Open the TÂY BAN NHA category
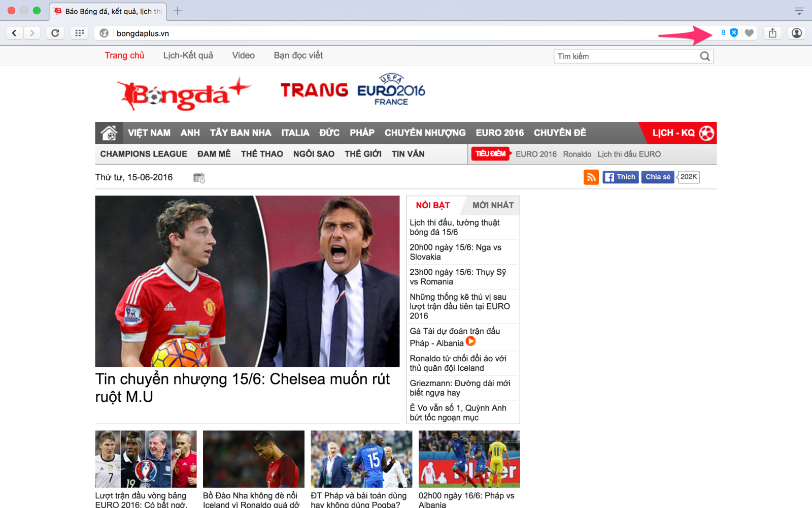The height and width of the screenshot is (508, 812). pos(241,133)
